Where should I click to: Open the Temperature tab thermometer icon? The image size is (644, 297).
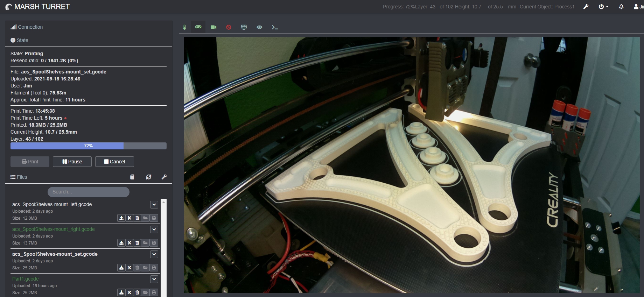[x=184, y=27]
